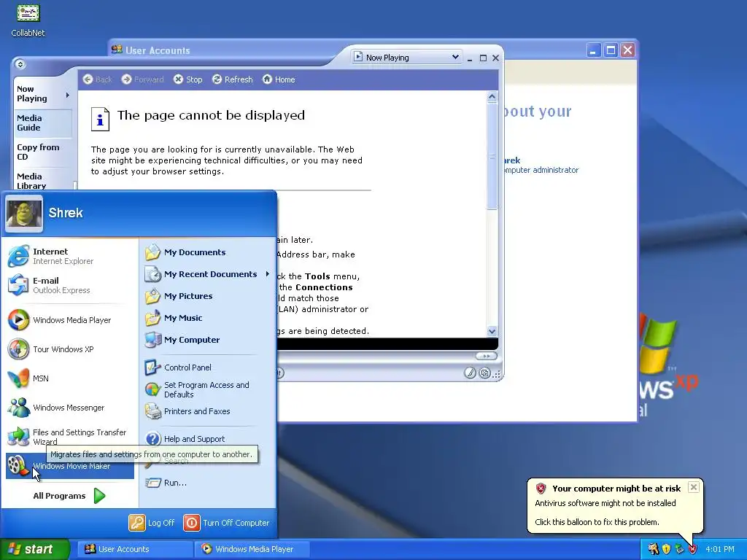Click Forward in Media Guide toolbar
This screenshot has height=560, width=747.
(142, 79)
